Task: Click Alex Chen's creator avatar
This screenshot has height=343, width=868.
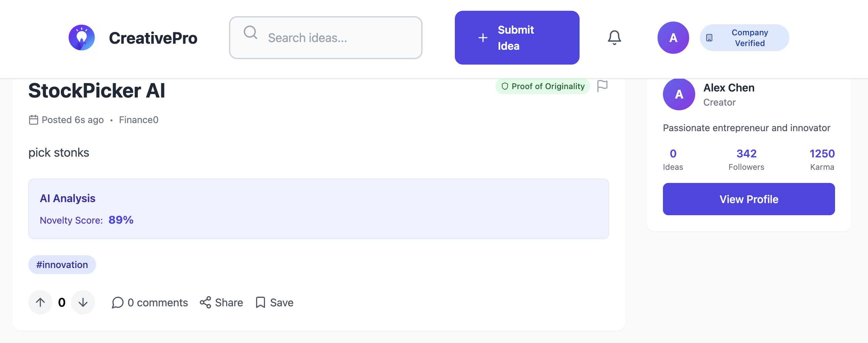Action: 679,94
